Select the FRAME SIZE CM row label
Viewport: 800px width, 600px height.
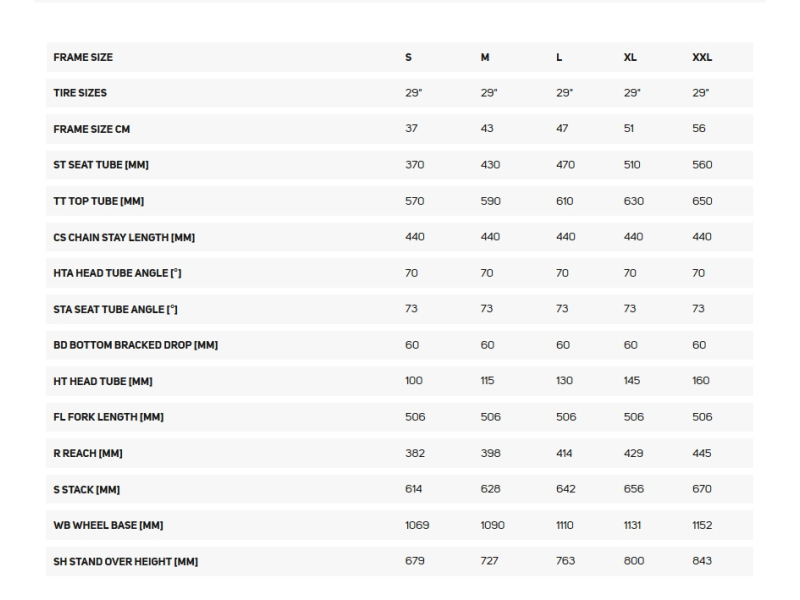[x=92, y=129]
